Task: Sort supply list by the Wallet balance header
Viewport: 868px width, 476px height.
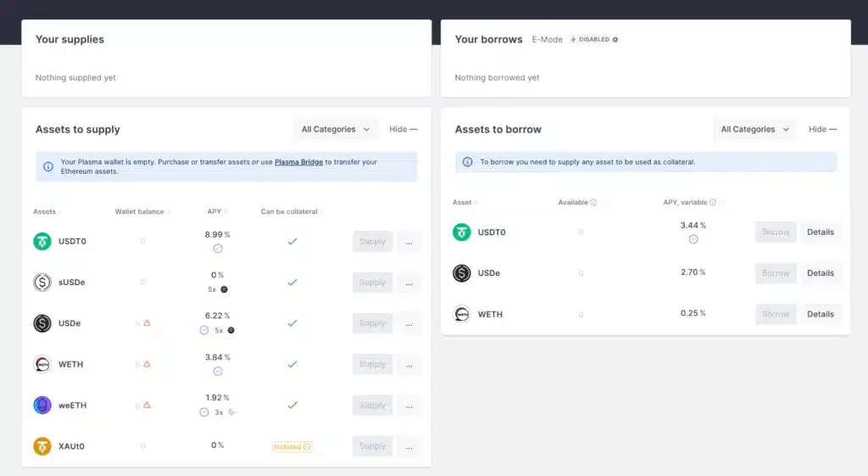Action: click(141, 212)
